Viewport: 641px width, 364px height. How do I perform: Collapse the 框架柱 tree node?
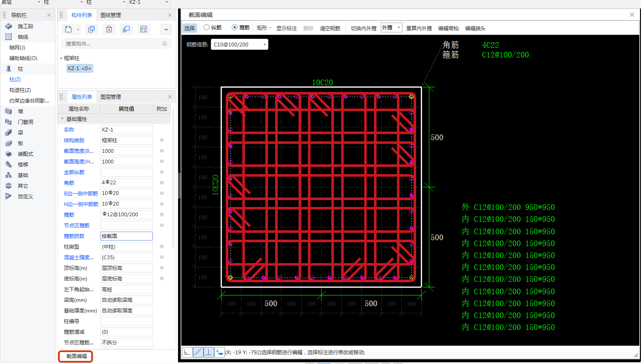61,58
